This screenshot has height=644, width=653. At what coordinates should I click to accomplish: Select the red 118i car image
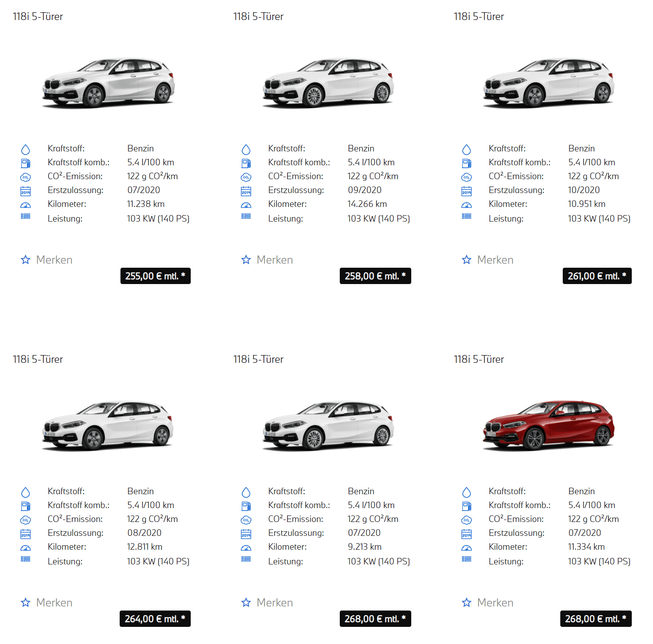coord(548,426)
